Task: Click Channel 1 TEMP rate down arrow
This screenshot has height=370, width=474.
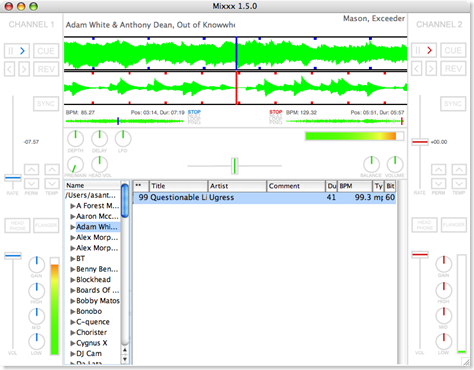Action: coord(52,183)
